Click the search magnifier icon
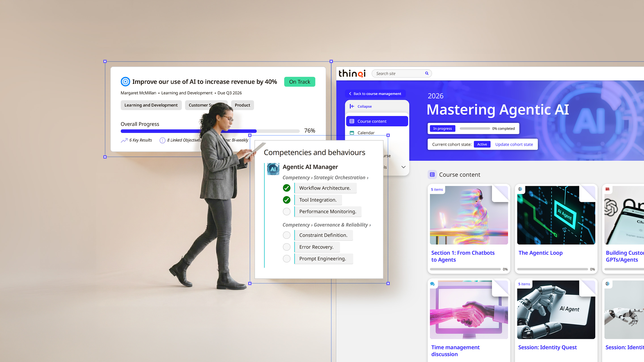 click(427, 73)
